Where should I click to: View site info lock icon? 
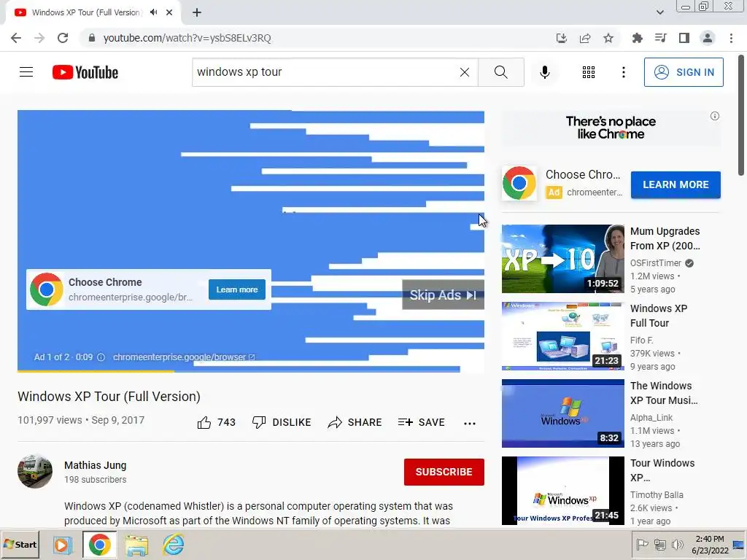91,38
